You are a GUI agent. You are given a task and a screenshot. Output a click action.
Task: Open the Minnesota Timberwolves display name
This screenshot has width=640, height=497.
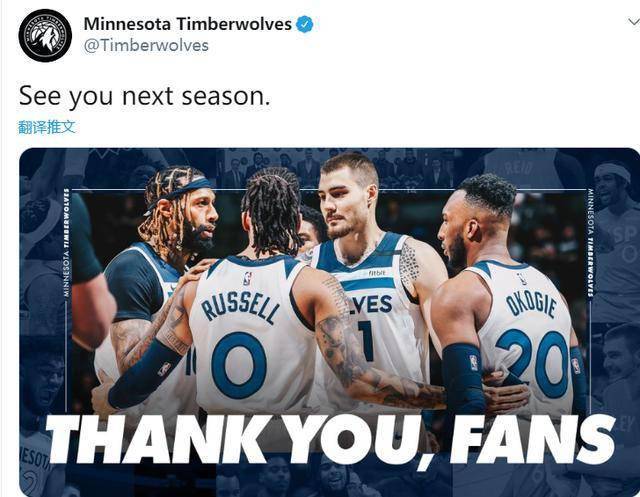tap(188, 24)
